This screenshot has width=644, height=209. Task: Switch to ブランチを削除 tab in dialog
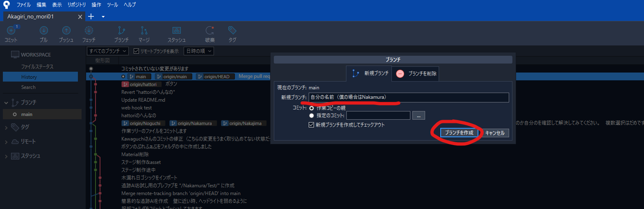[x=416, y=73]
